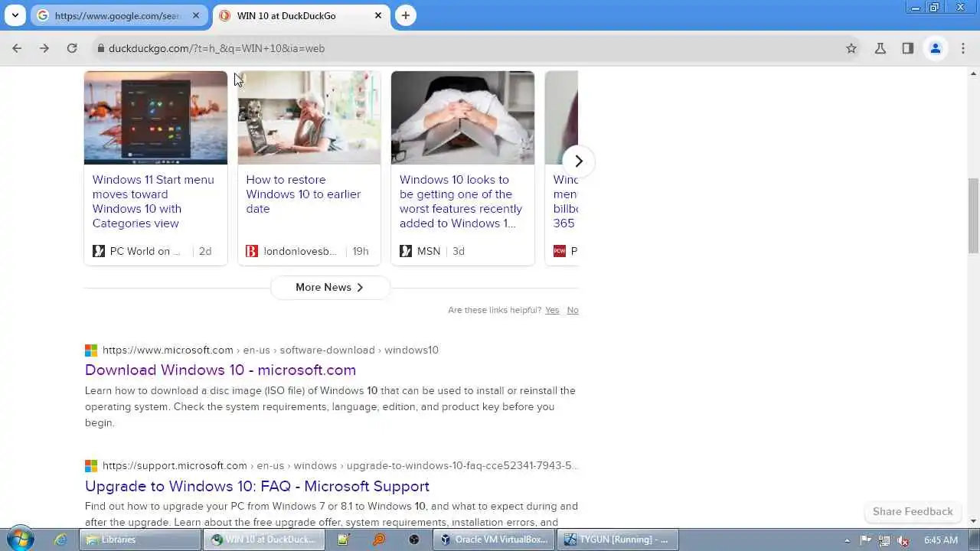Open the dark round taskbar icon

click(414, 540)
